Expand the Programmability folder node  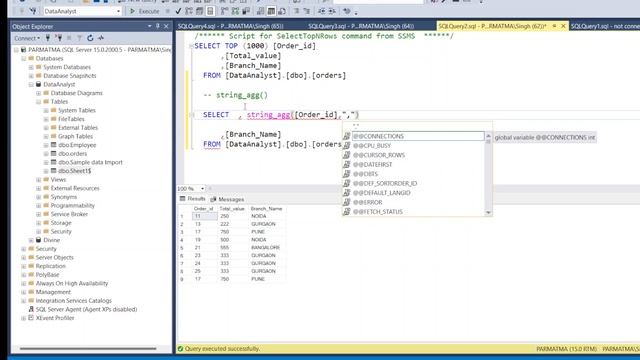[x=38, y=206]
